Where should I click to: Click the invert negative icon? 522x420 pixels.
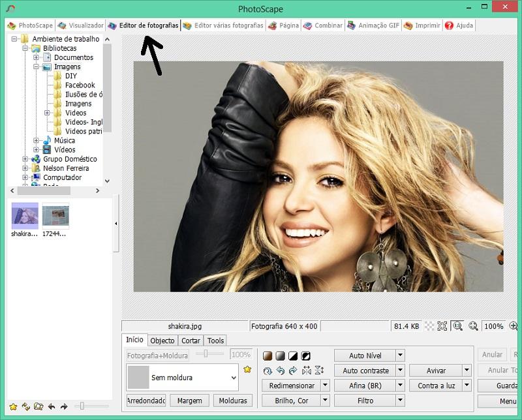coord(306,356)
